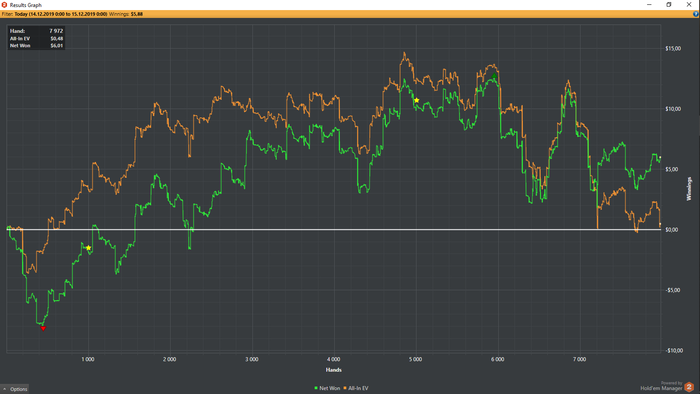
Task: Click the $0,00 axis label
Action: (x=671, y=230)
